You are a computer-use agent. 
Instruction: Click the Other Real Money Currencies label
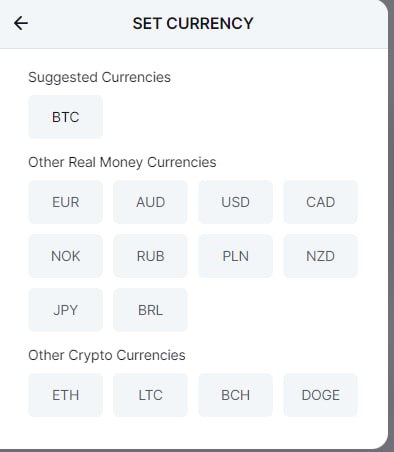(122, 162)
